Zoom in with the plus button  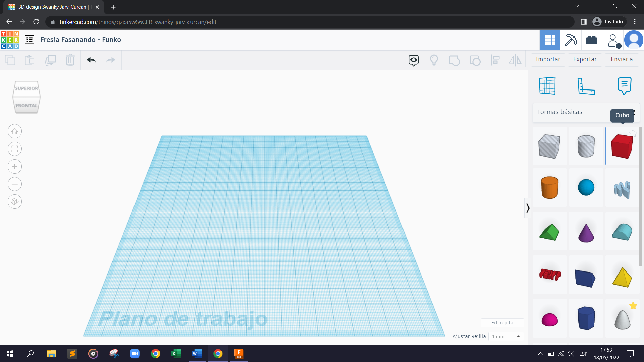(x=15, y=167)
